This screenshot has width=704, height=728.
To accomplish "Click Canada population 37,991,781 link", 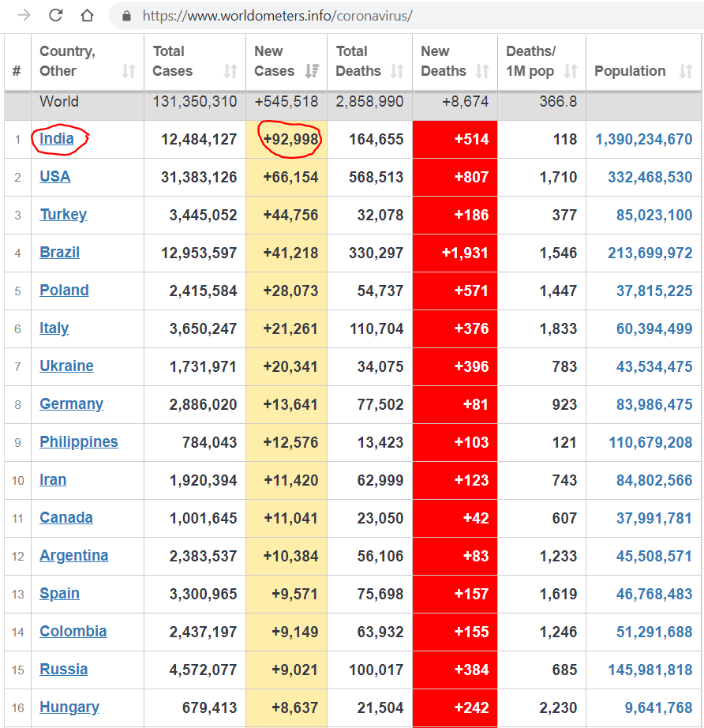I will (653, 518).
